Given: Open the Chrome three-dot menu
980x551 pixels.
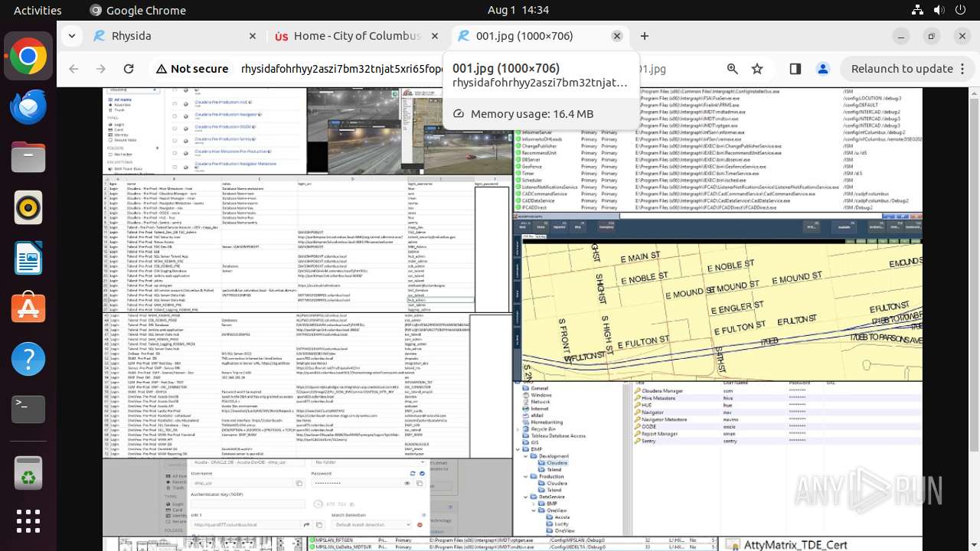Looking at the screenshot, I should [x=961, y=69].
